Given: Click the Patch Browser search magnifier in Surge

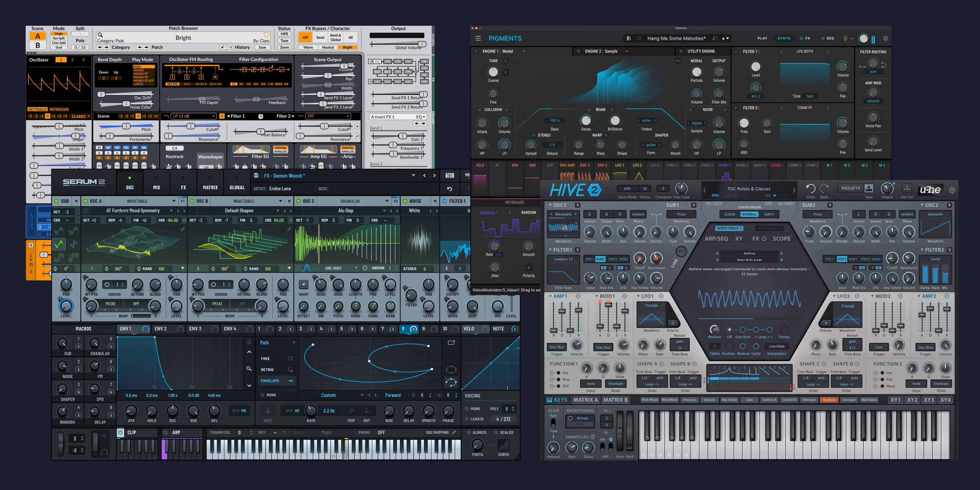Looking at the screenshot, I should click(x=100, y=35).
